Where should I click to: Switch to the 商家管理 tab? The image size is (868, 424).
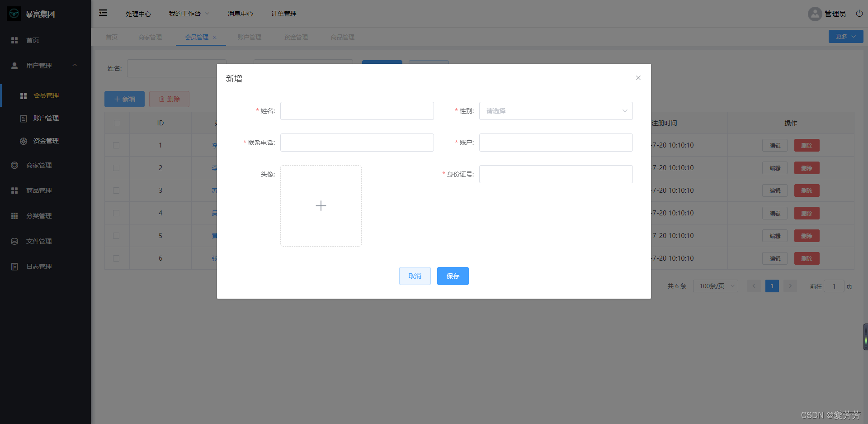pos(150,37)
